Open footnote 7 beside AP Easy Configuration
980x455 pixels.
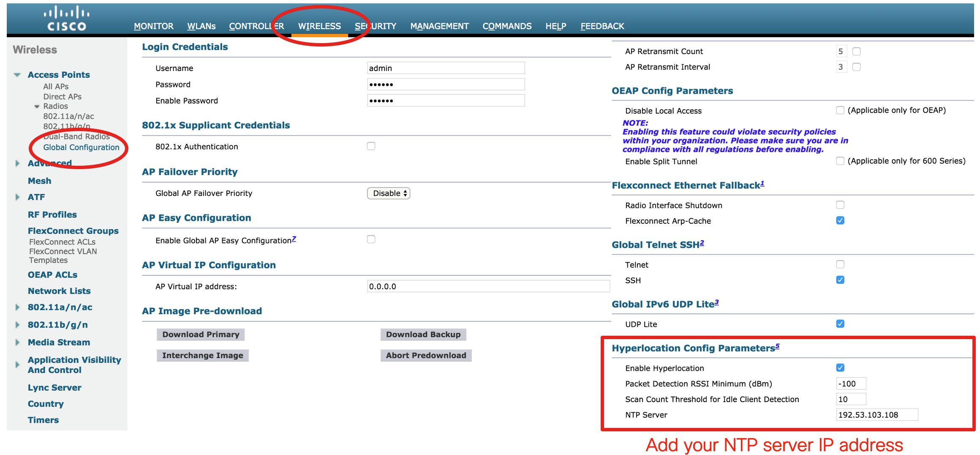click(x=294, y=238)
